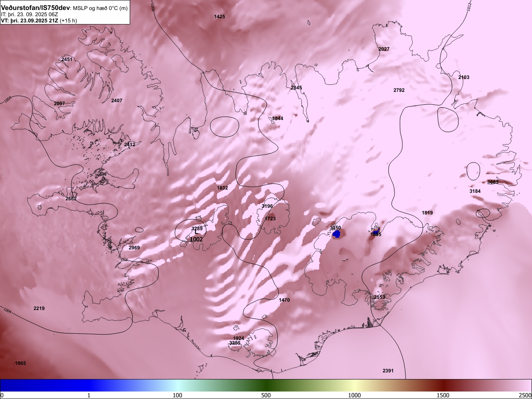Click the '2792' map value
The width and height of the screenshot is (532, 399).
(399, 90)
